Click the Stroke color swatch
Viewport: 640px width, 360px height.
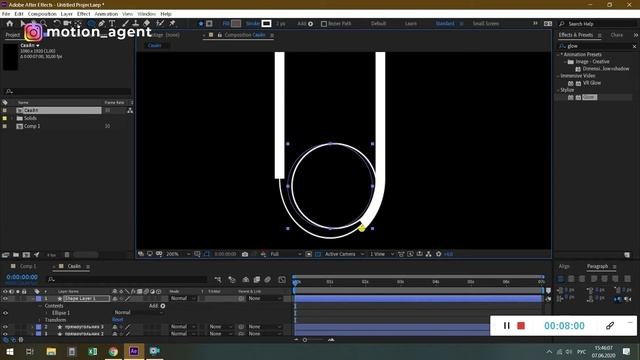click(x=266, y=24)
